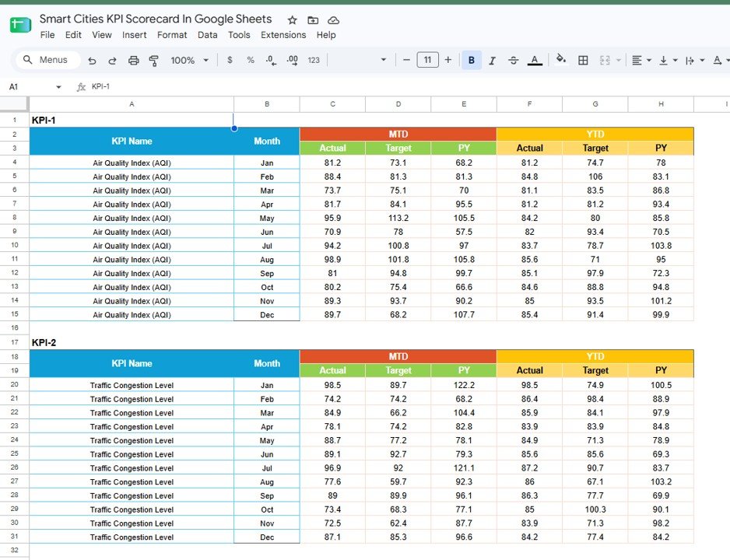Check the cloud save status icon
The width and height of the screenshot is (730, 560).
click(x=333, y=20)
